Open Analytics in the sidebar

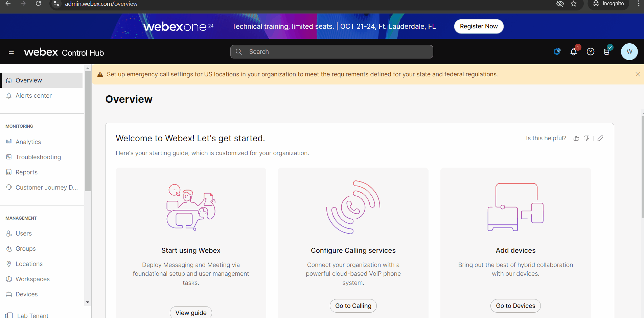28,142
